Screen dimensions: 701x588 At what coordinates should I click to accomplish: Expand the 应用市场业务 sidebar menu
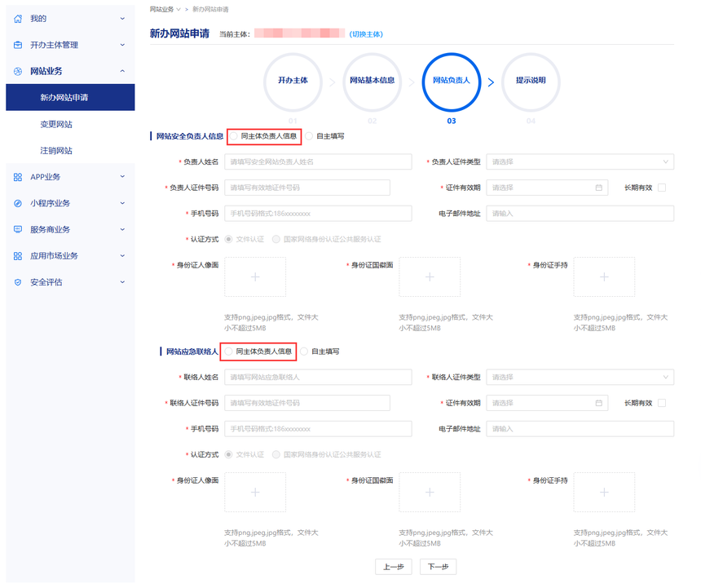[x=70, y=256]
